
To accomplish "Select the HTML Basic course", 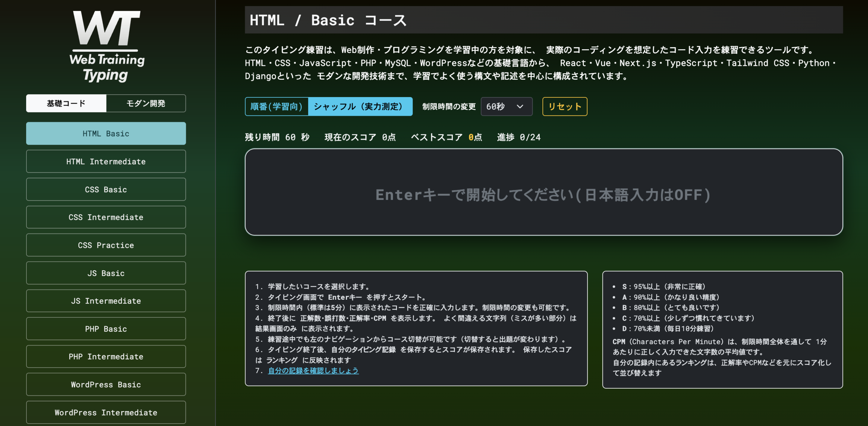I will tap(106, 133).
